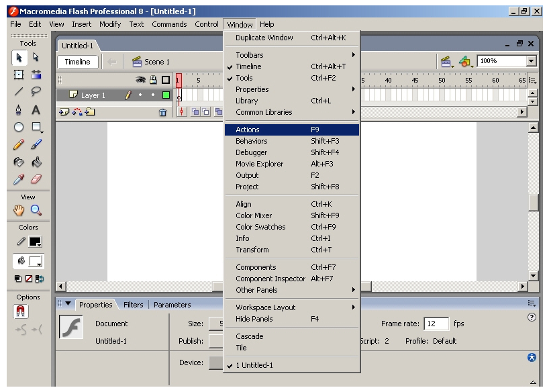Expand the Properties submenu in Window menu
The width and height of the screenshot is (549, 392).
pyautogui.click(x=292, y=89)
